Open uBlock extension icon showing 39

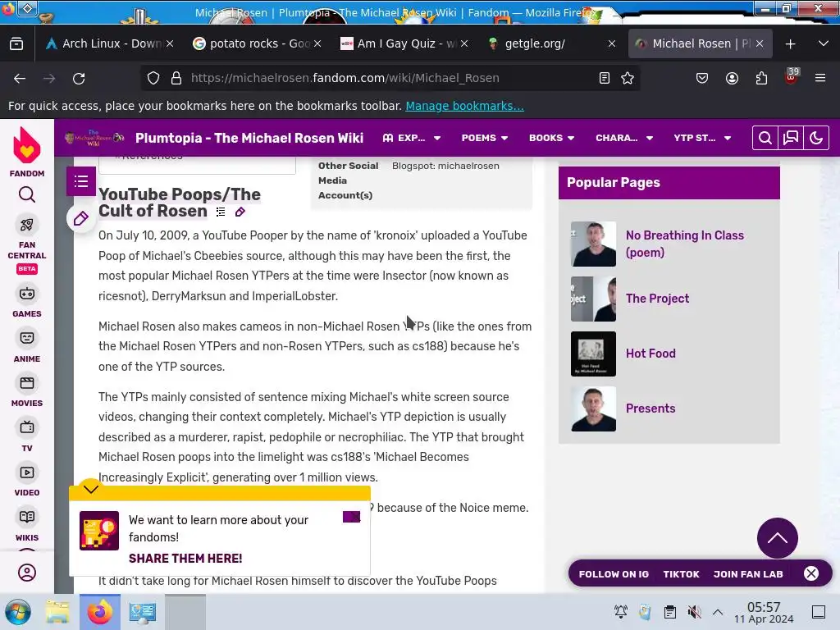(x=792, y=77)
